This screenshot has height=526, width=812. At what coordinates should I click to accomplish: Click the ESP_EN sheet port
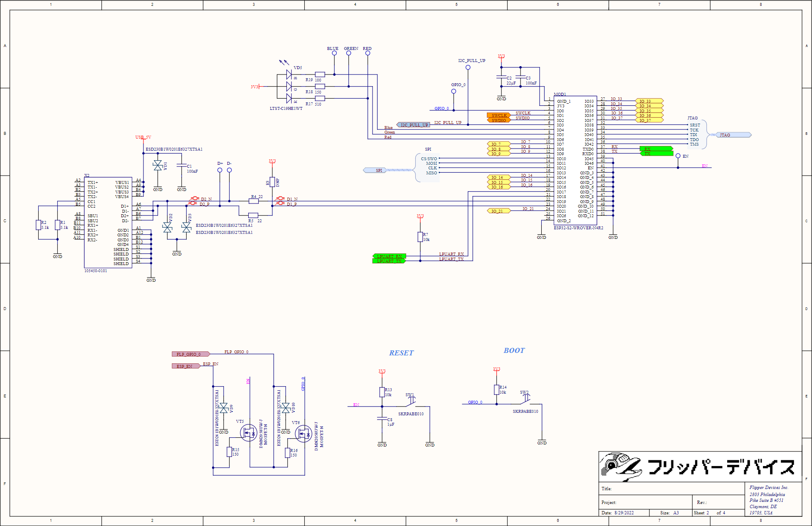pos(185,366)
